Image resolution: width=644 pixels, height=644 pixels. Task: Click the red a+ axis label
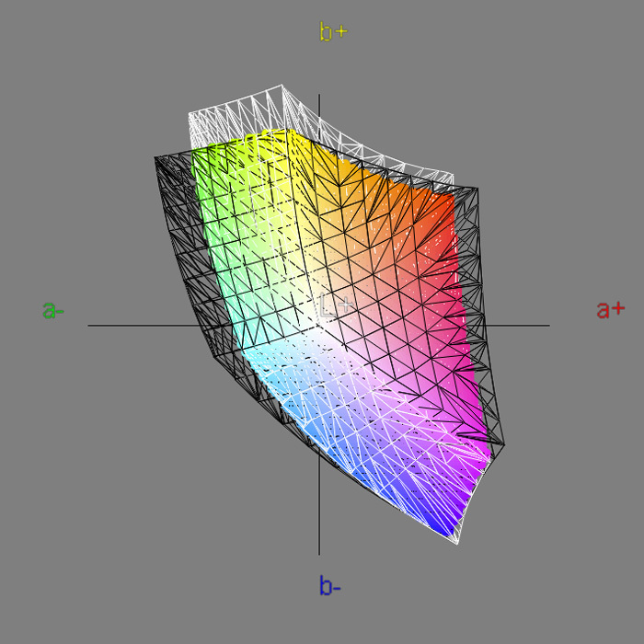point(610,310)
